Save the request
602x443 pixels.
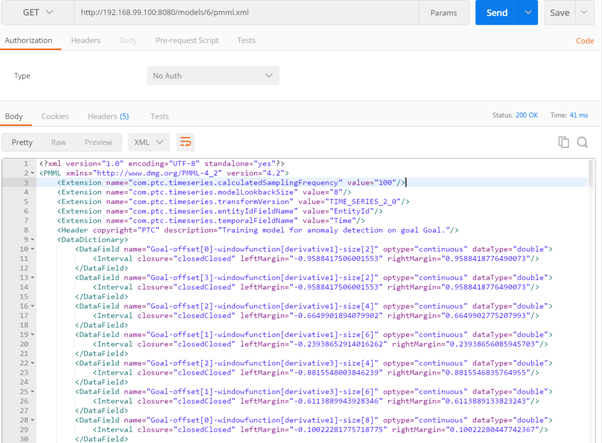tap(559, 13)
